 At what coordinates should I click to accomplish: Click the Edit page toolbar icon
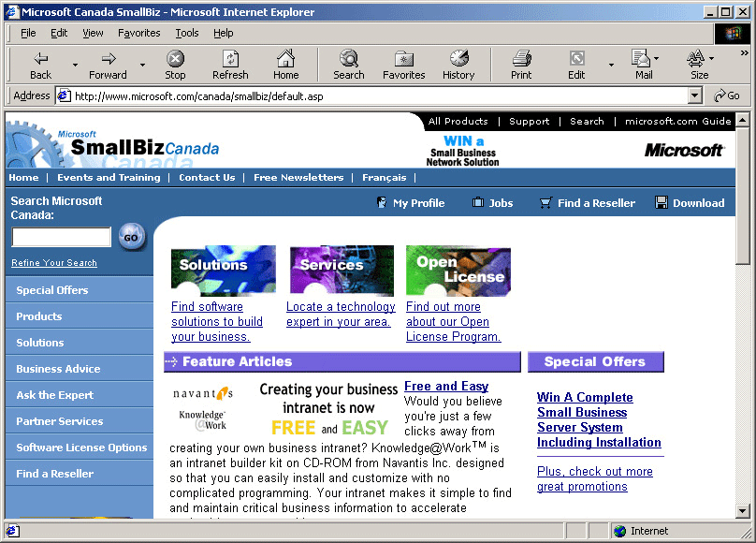[576, 58]
